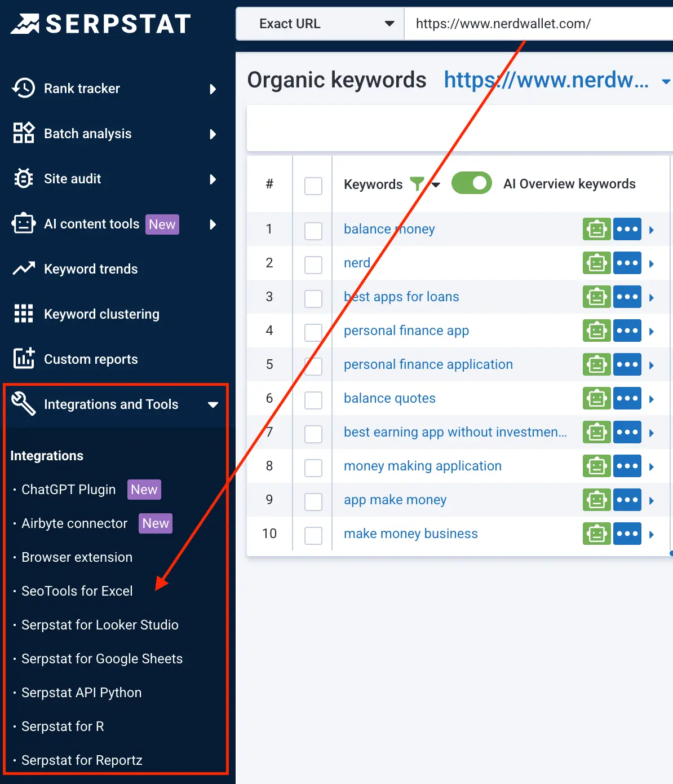The height and width of the screenshot is (784, 673).
Task: Click green AI robot icon for best apps for loans
Action: pos(596,297)
